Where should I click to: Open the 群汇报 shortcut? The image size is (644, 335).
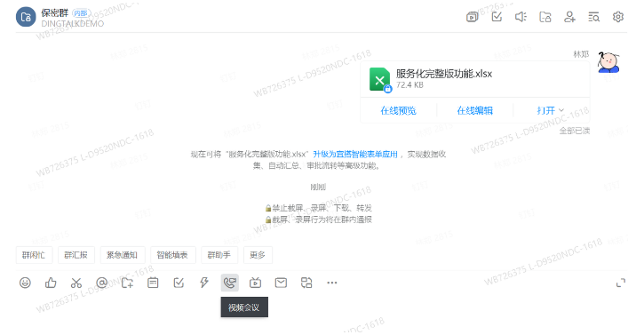point(76,255)
